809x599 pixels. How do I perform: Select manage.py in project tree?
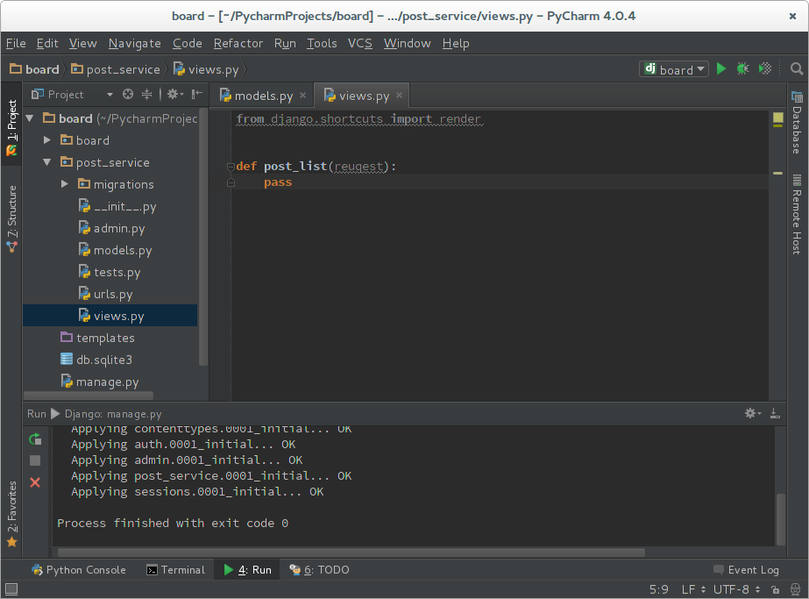[x=100, y=381]
